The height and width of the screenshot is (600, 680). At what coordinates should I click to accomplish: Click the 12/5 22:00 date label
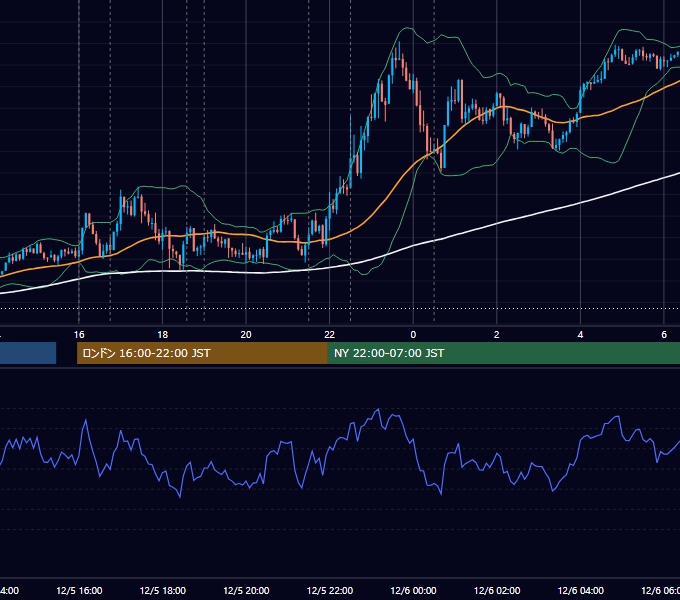tap(330, 591)
